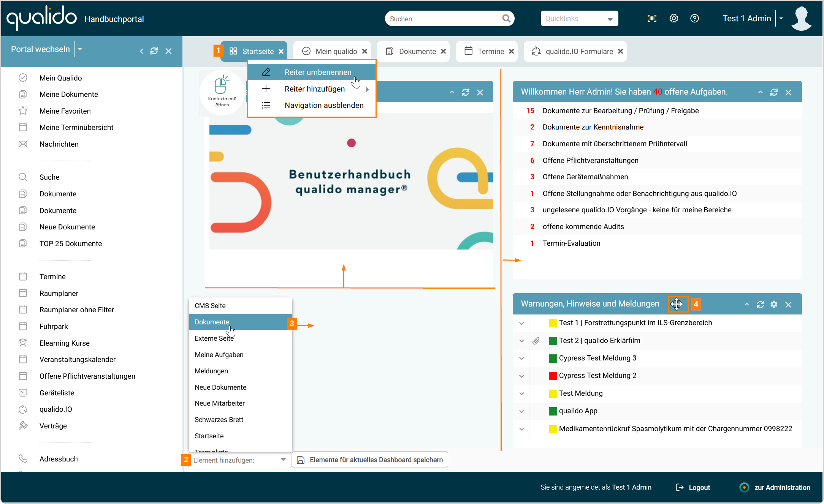The image size is (824, 504).
Task: Click the Verträge gavel icon
Action: [x=23, y=426]
